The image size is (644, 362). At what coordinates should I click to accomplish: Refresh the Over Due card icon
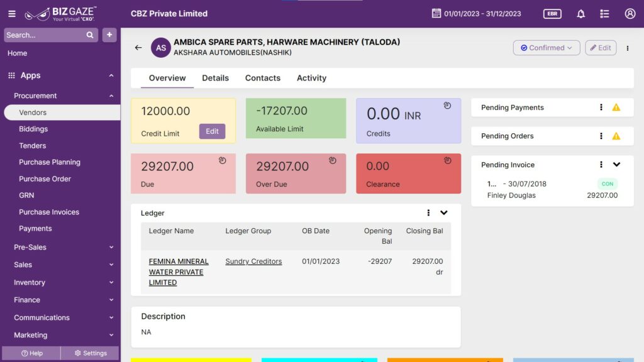coord(332,160)
